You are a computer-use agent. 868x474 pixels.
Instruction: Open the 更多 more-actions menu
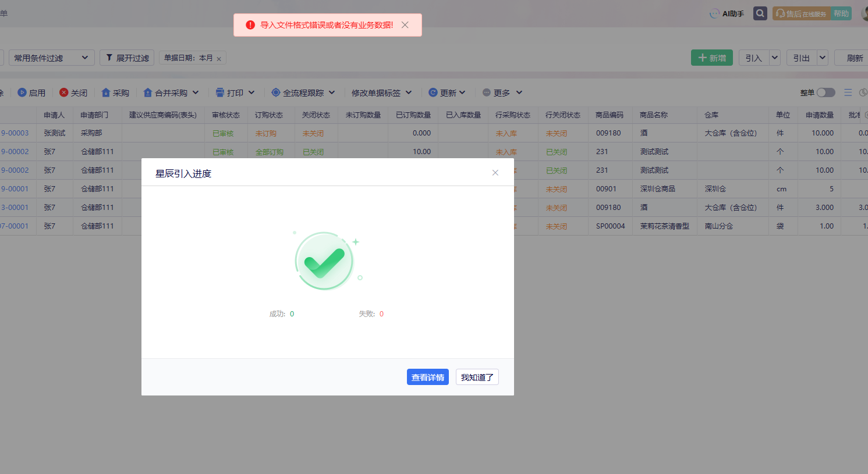pyautogui.click(x=502, y=93)
